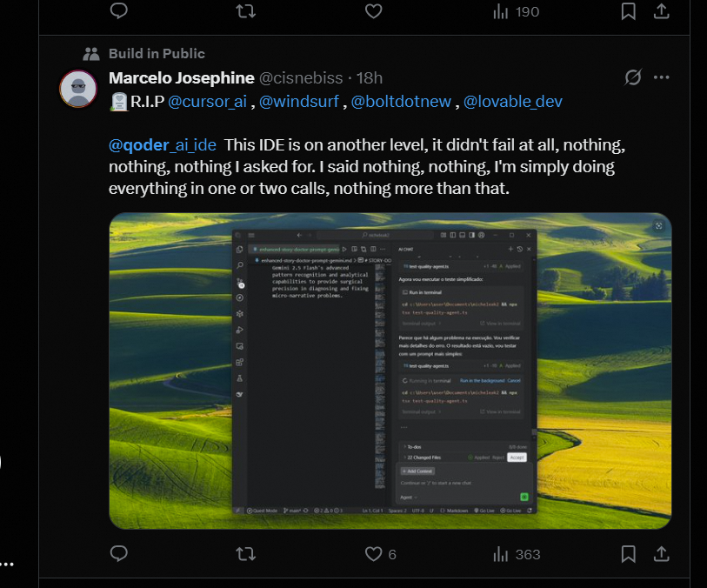
Task: Open the Explorer icon in the activity bar
Action: 241,251
